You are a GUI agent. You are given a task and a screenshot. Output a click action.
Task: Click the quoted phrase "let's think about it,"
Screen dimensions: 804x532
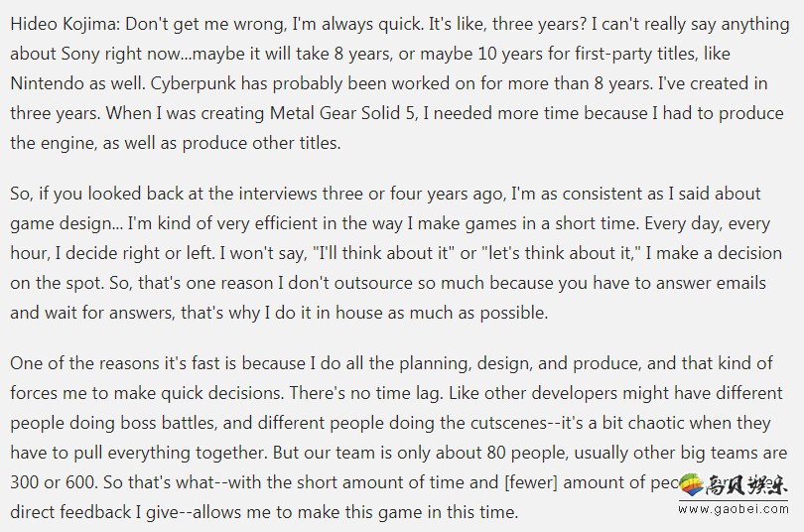point(562,253)
